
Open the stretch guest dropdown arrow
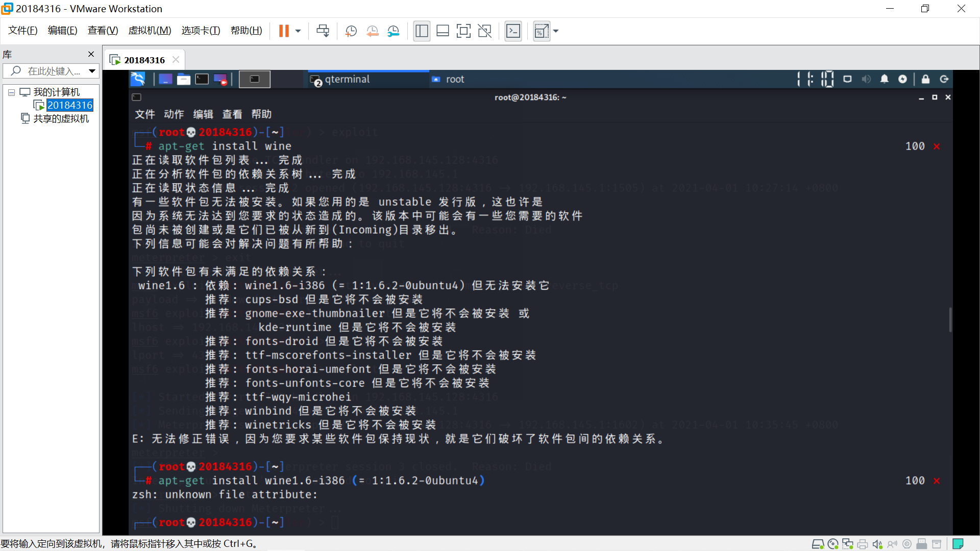(556, 31)
